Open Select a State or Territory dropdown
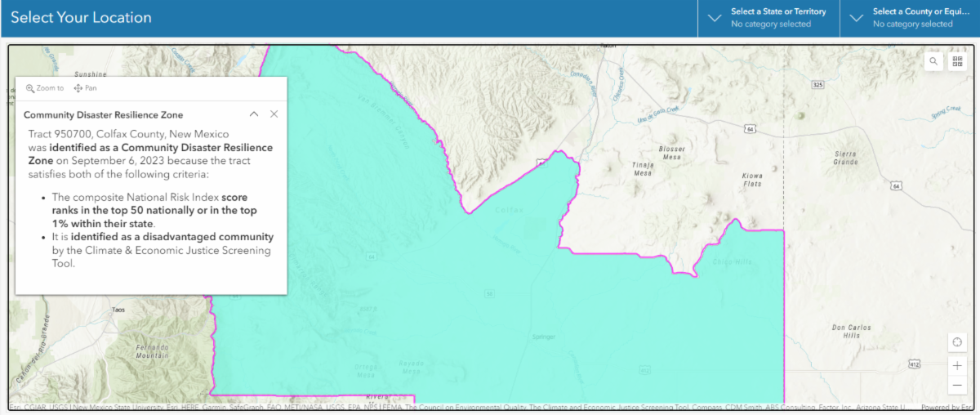980x415 pixels. [x=768, y=18]
